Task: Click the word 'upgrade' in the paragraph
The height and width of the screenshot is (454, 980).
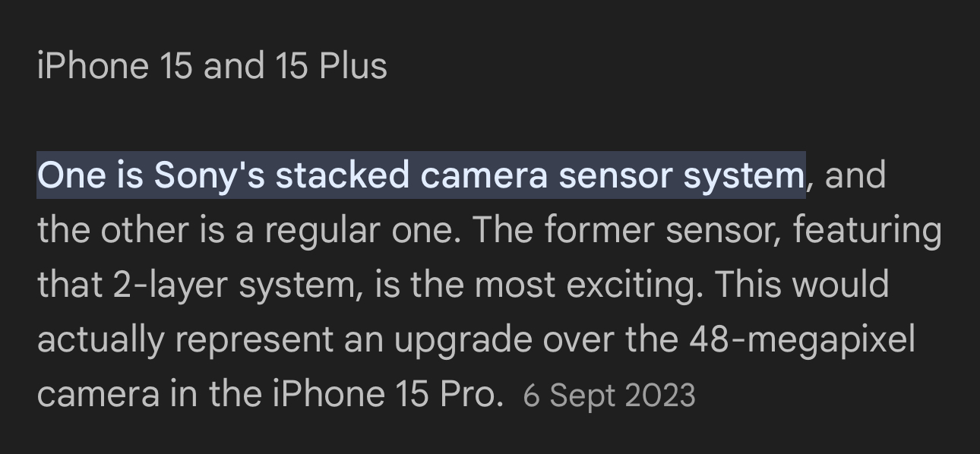Action: coord(463,340)
